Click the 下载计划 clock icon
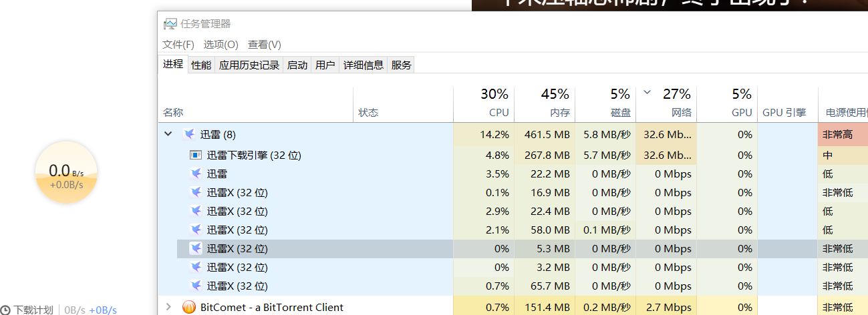 5,310
